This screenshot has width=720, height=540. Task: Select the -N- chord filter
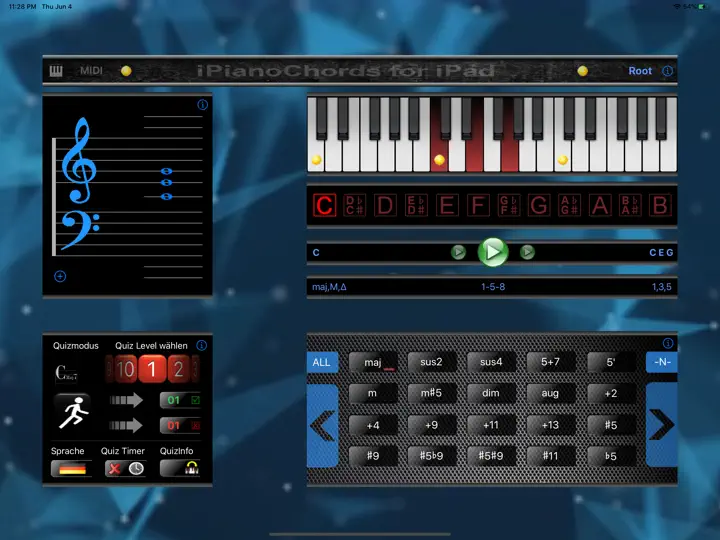pyautogui.click(x=662, y=362)
